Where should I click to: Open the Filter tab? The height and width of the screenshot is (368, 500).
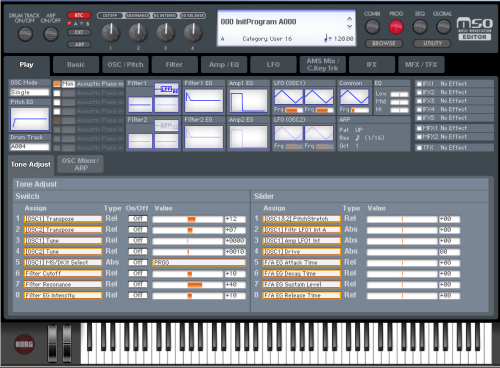(174, 65)
